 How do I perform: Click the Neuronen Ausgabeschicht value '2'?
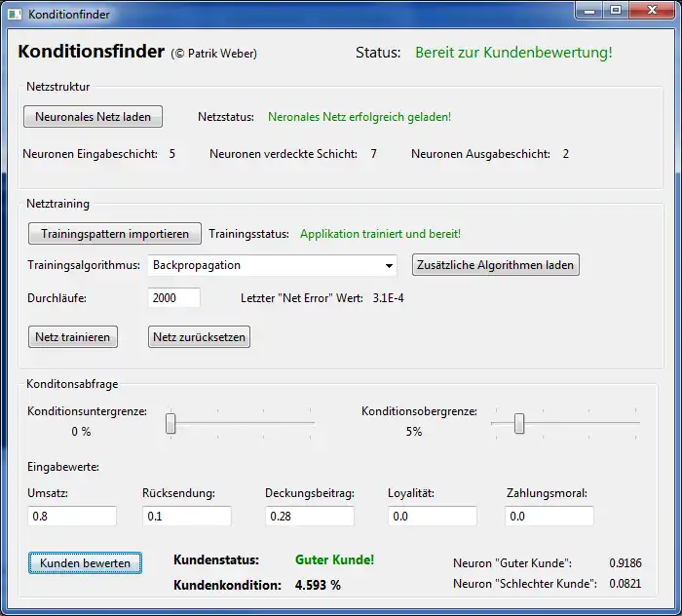point(565,154)
